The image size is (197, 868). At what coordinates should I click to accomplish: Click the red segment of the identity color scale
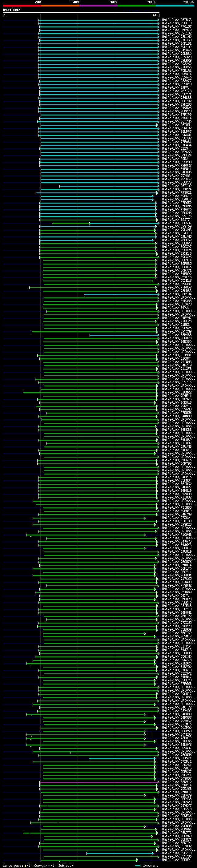(22, 6)
